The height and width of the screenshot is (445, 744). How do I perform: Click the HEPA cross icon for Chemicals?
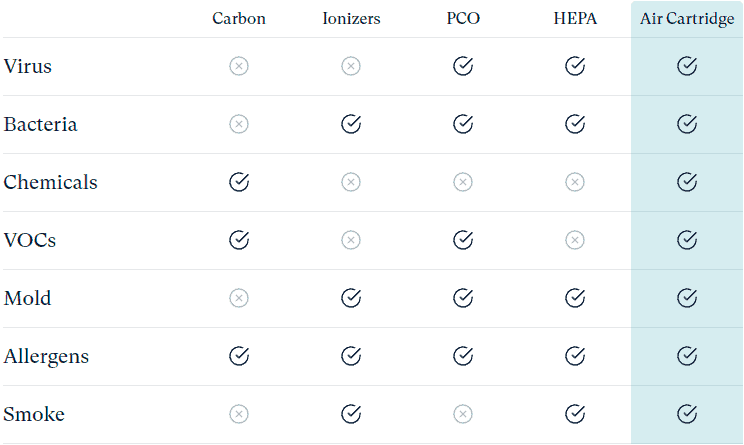pyautogui.click(x=575, y=182)
